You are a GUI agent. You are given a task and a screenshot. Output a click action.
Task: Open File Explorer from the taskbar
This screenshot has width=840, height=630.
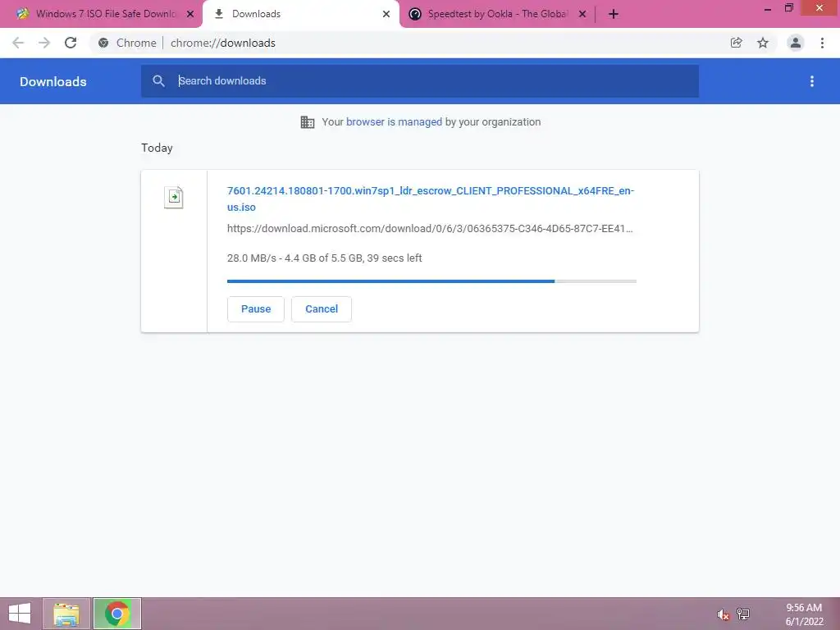coord(66,614)
